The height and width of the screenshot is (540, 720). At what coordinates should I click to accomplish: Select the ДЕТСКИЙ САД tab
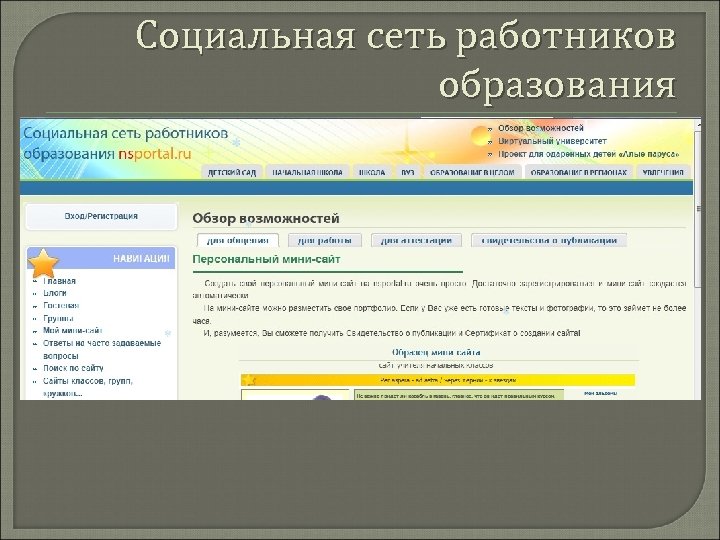coord(232,172)
